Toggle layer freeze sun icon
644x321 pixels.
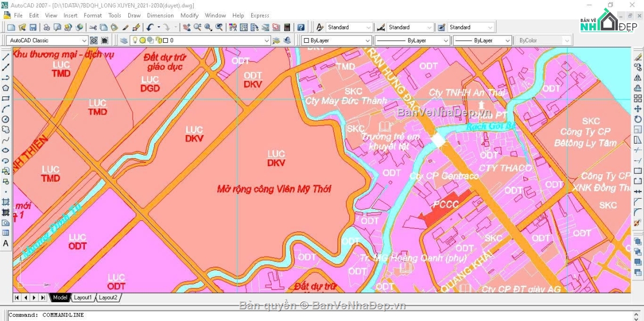tap(143, 41)
